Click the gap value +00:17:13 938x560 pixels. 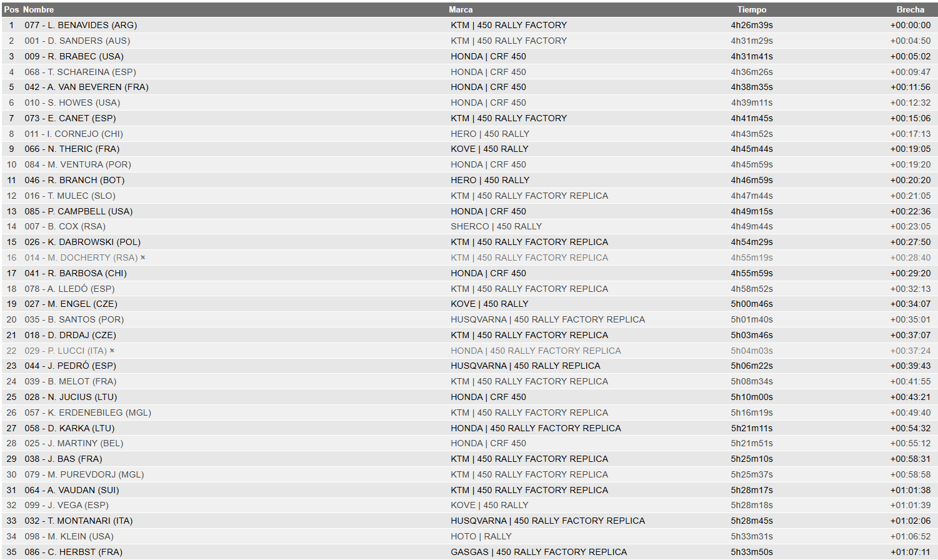[x=911, y=134]
